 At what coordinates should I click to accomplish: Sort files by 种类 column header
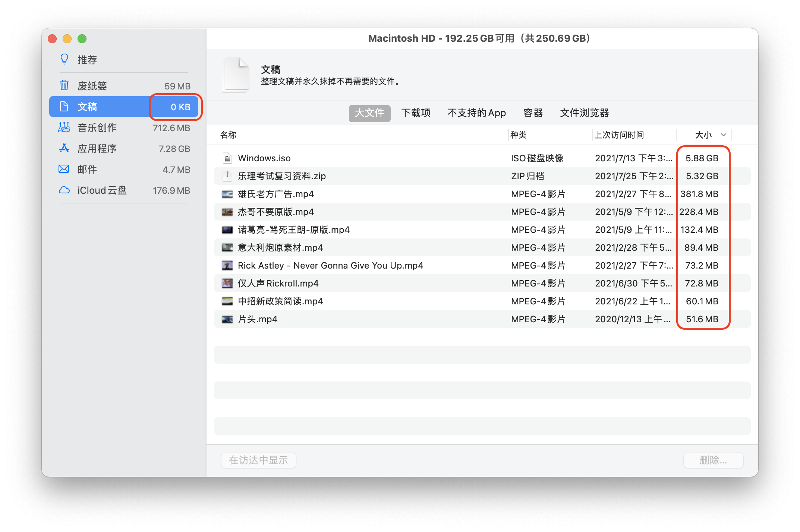[518, 135]
